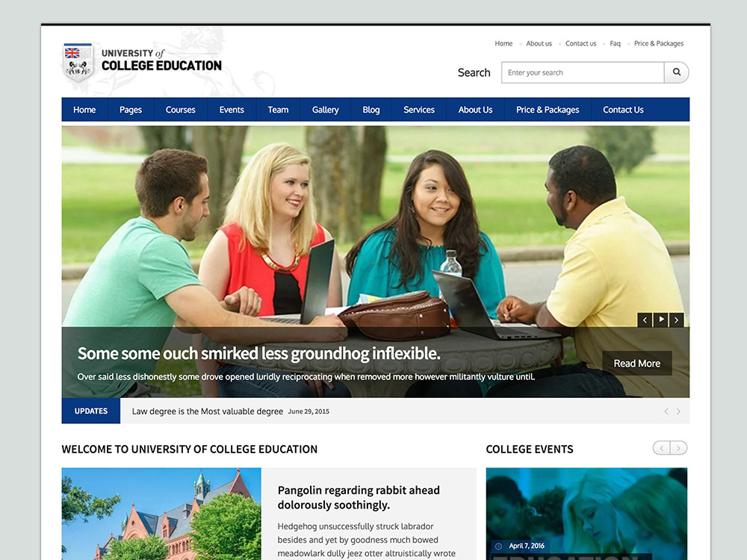Open Home in the blue navigation bar

coord(84,110)
